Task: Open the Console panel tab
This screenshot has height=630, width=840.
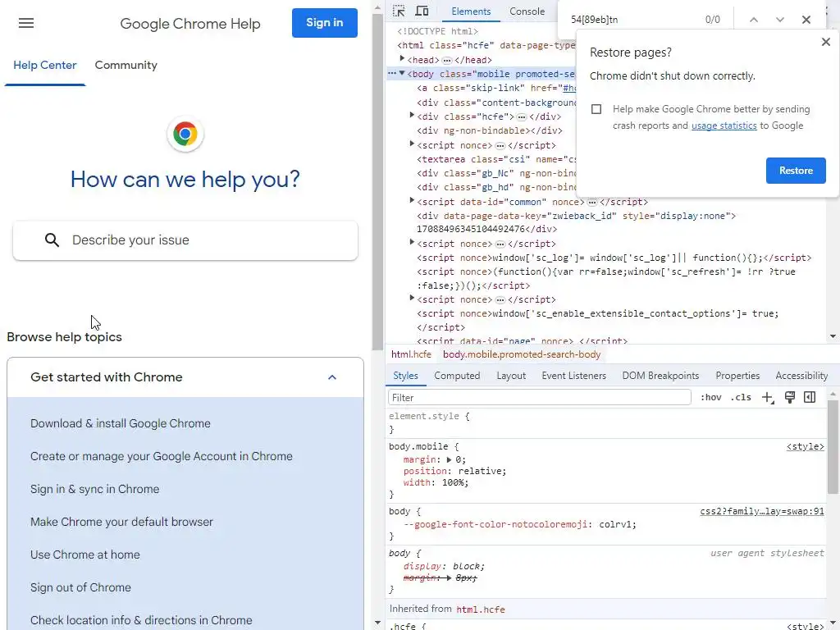Action: (x=527, y=11)
